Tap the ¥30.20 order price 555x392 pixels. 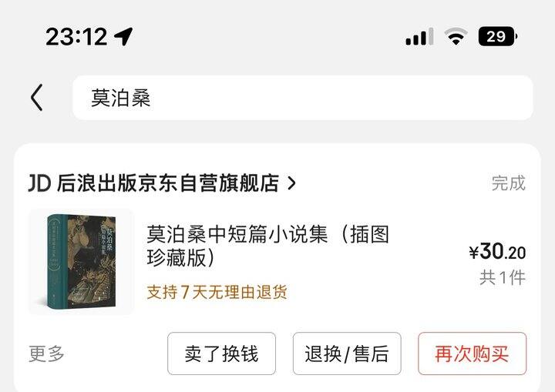tap(498, 252)
